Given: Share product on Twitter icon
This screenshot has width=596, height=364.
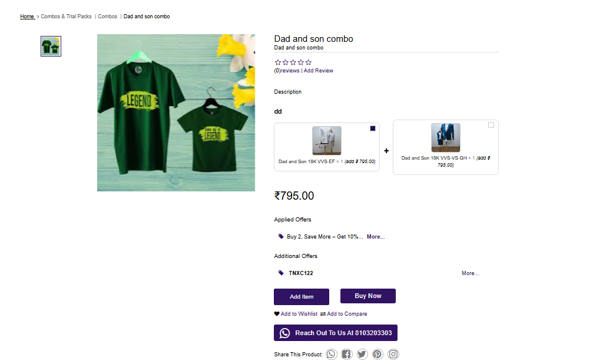Looking at the screenshot, I should pos(362,355).
